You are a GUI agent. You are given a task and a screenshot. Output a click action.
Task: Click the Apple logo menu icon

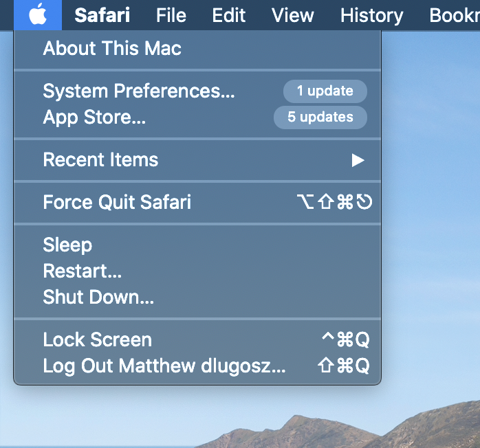38,14
